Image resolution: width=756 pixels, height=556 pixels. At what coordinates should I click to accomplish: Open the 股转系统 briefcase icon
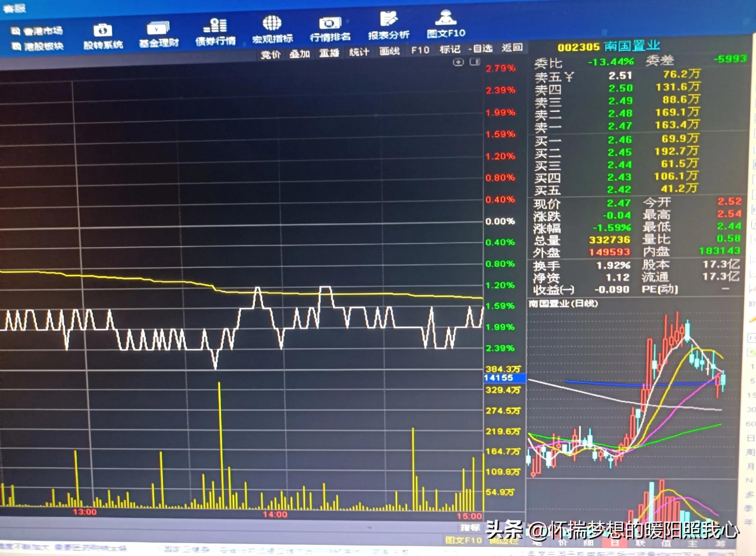[103, 31]
